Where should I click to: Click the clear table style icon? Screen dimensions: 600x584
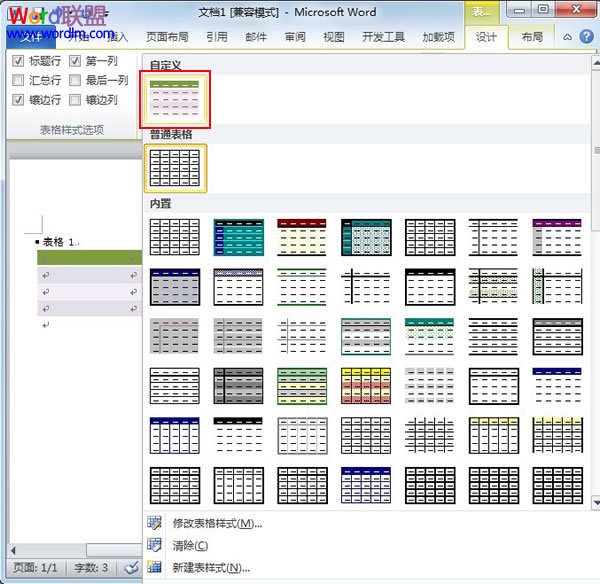coord(155,545)
